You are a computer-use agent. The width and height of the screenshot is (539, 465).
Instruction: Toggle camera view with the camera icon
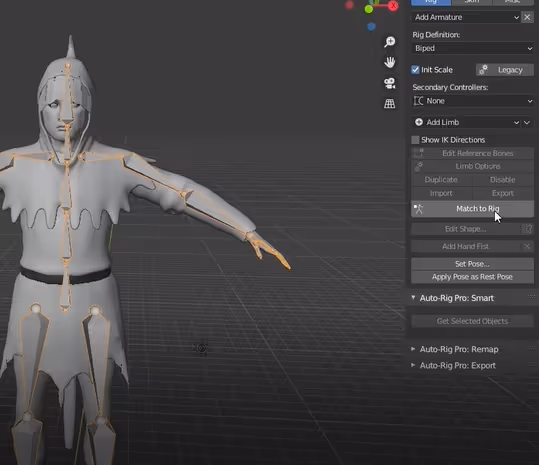[x=389, y=83]
